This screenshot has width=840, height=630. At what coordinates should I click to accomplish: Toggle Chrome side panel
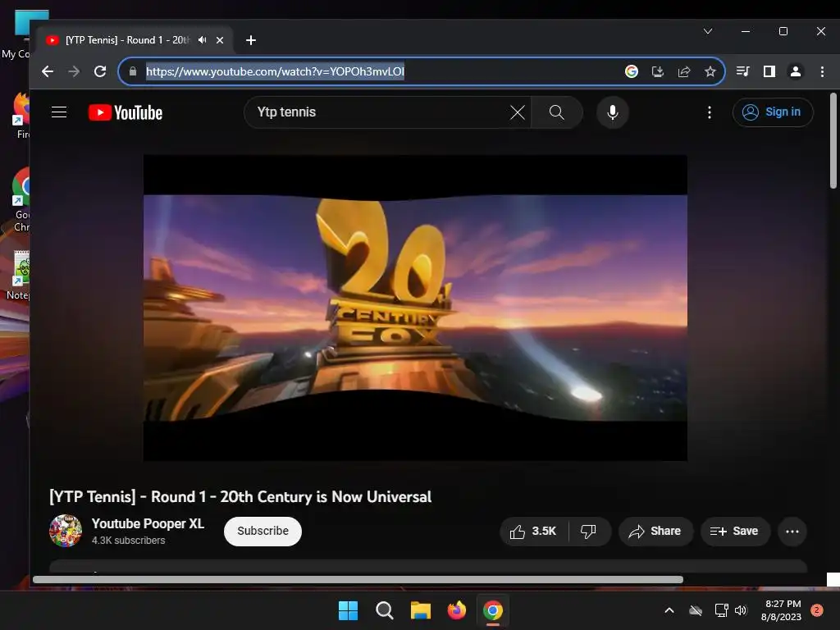(769, 71)
